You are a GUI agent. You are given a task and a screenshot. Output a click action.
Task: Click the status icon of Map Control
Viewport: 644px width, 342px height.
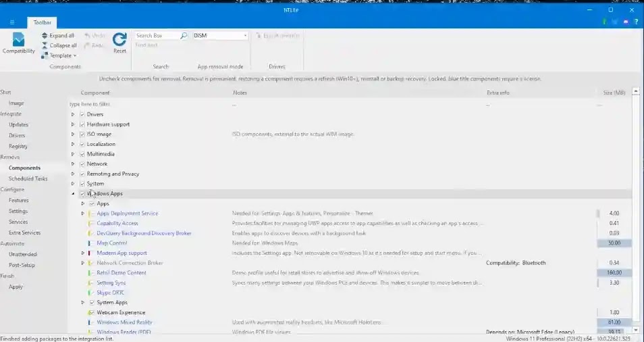[x=90, y=243]
